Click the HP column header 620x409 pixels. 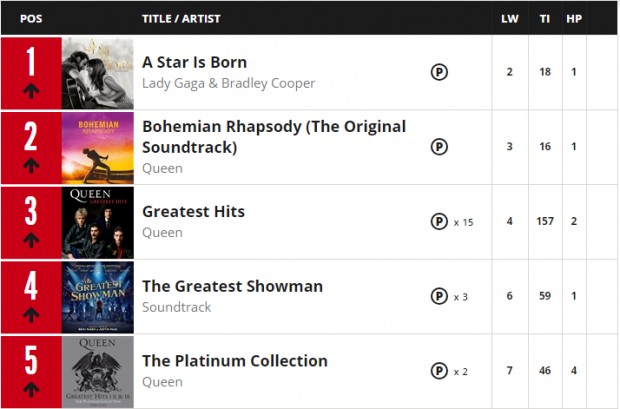click(574, 19)
